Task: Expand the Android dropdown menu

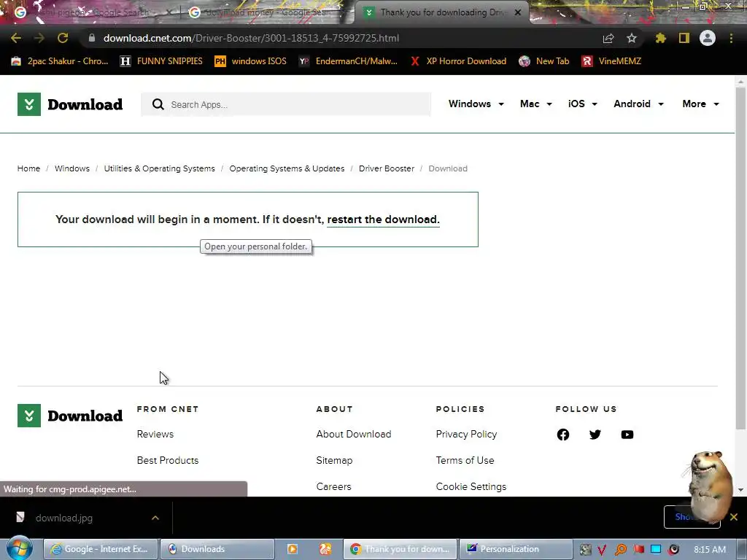Action: (x=638, y=104)
